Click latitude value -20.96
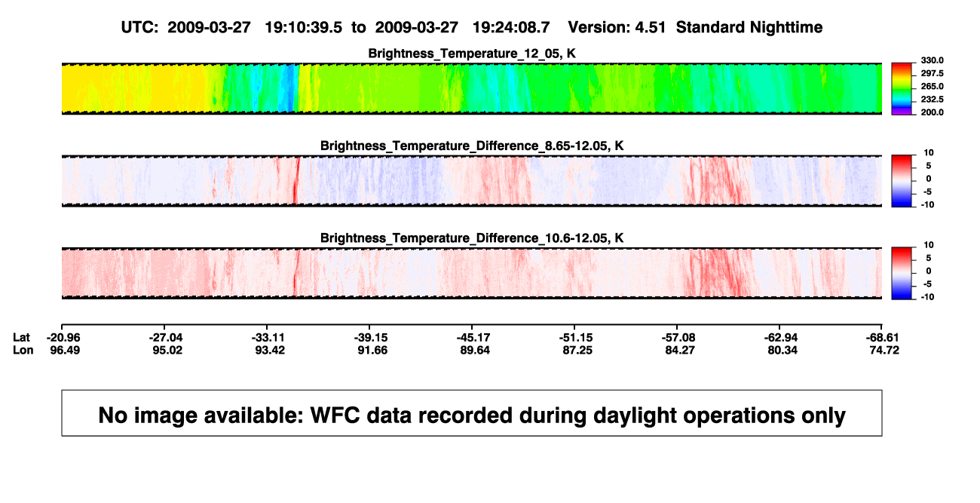Screen dimensions: 980x503 click(x=62, y=336)
